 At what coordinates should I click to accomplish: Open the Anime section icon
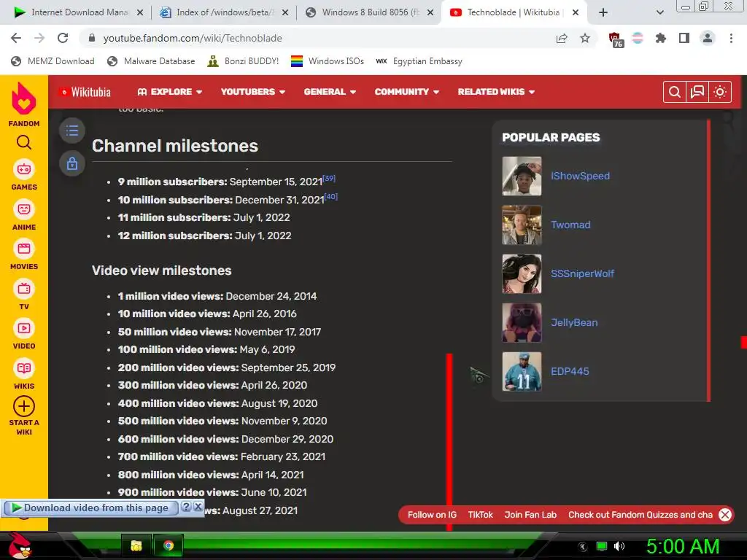coord(24,209)
